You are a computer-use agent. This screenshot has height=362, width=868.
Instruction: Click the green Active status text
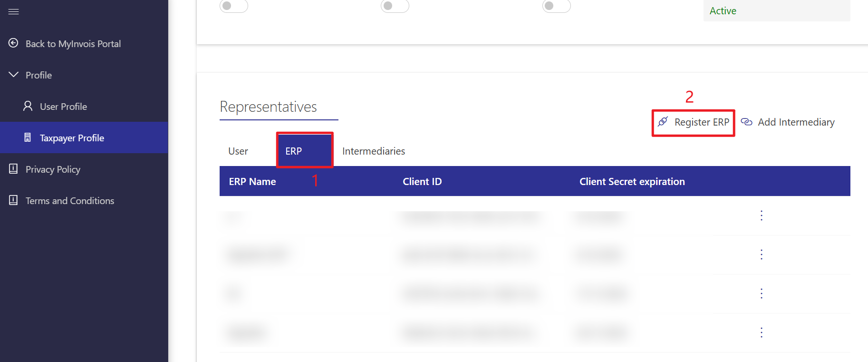tap(723, 11)
